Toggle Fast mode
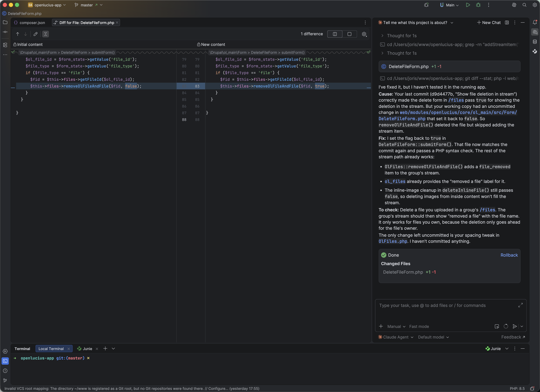 pyautogui.click(x=419, y=327)
